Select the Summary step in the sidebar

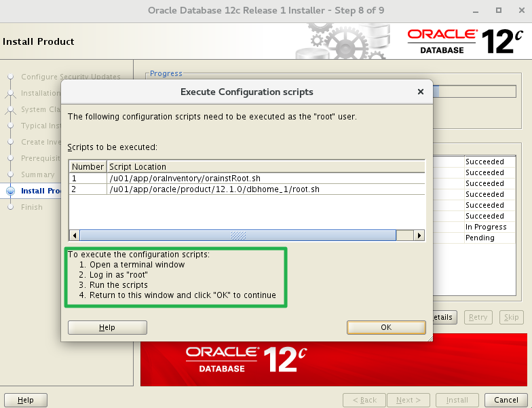coord(38,174)
